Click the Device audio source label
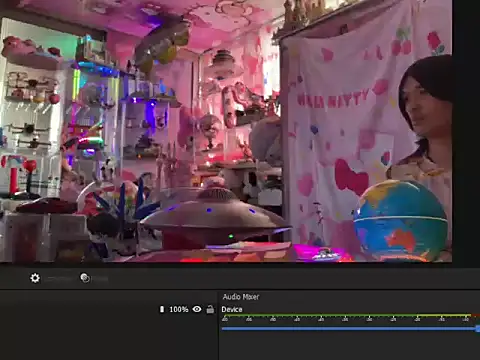This screenshot has width=480, height=360. (x=232, y=309)
